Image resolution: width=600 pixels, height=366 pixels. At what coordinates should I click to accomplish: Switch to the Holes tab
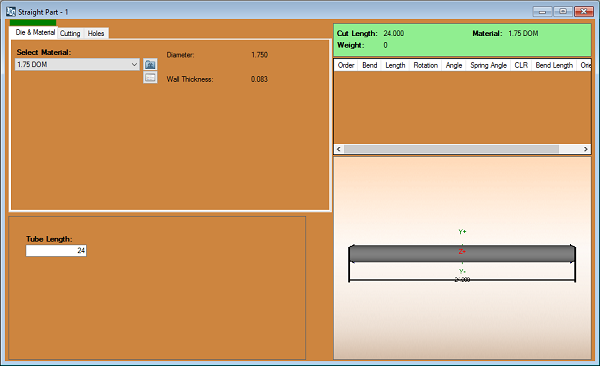coord(96,33)
